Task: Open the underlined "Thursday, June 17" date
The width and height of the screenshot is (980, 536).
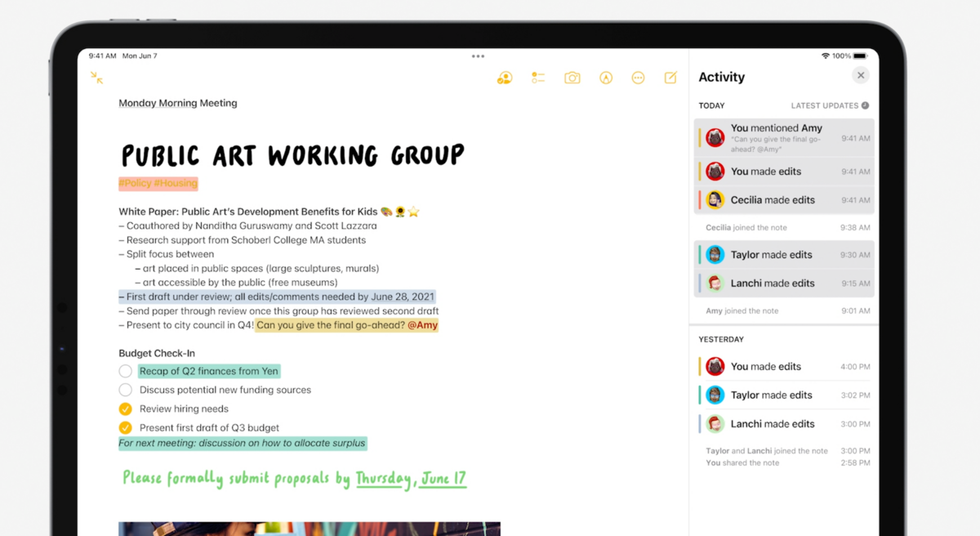Action: [411, 478]
